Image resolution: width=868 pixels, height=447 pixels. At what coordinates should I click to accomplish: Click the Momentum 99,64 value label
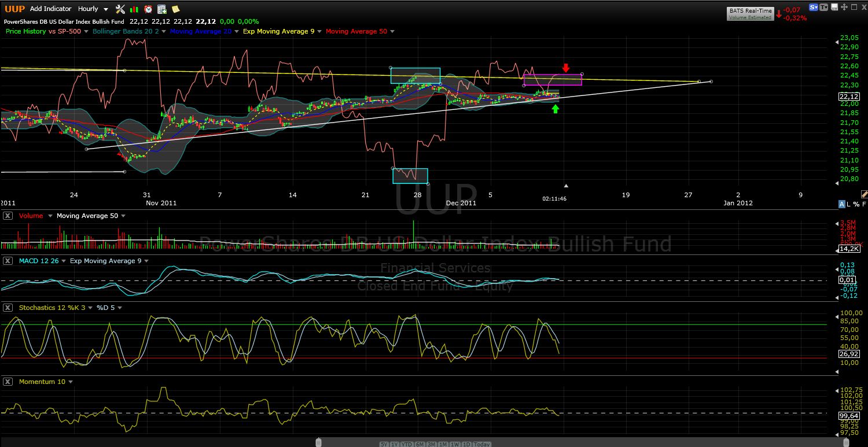pos(849,415)
